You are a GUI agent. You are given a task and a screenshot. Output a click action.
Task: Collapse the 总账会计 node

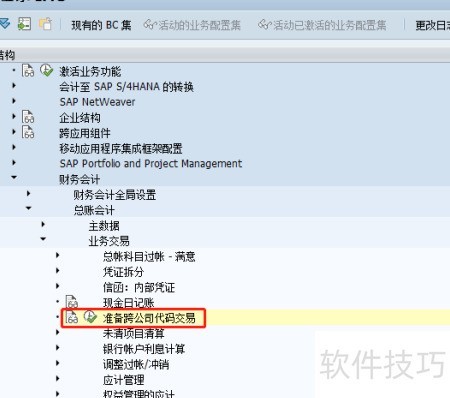coord(28,208)
